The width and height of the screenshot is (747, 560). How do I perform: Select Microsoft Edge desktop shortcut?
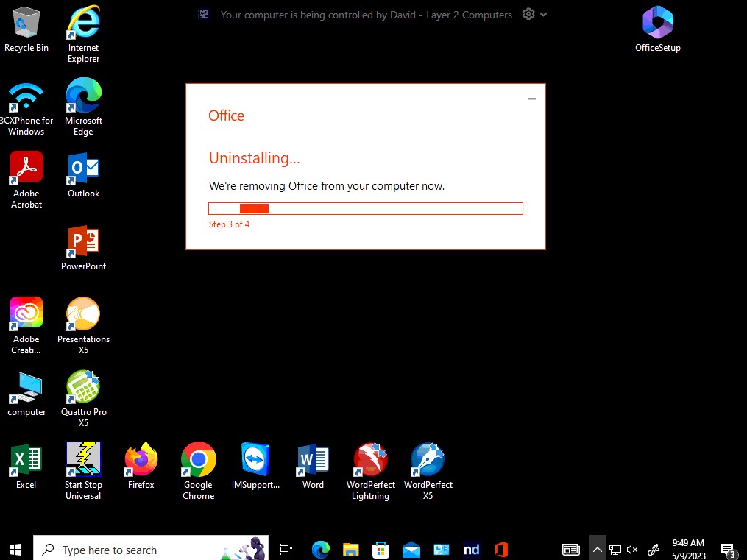pos(83,107)
